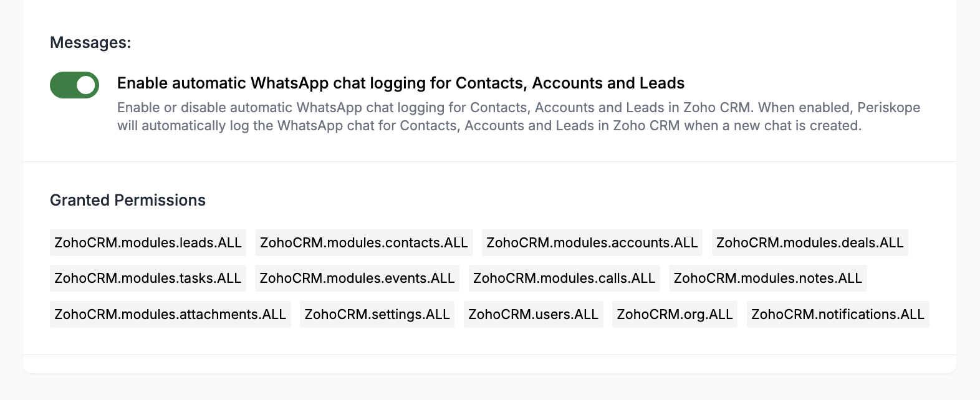Click the 'Enable automatic WhatsApp chat logging' label
This screenshot has width=980, height=400.
400,83
